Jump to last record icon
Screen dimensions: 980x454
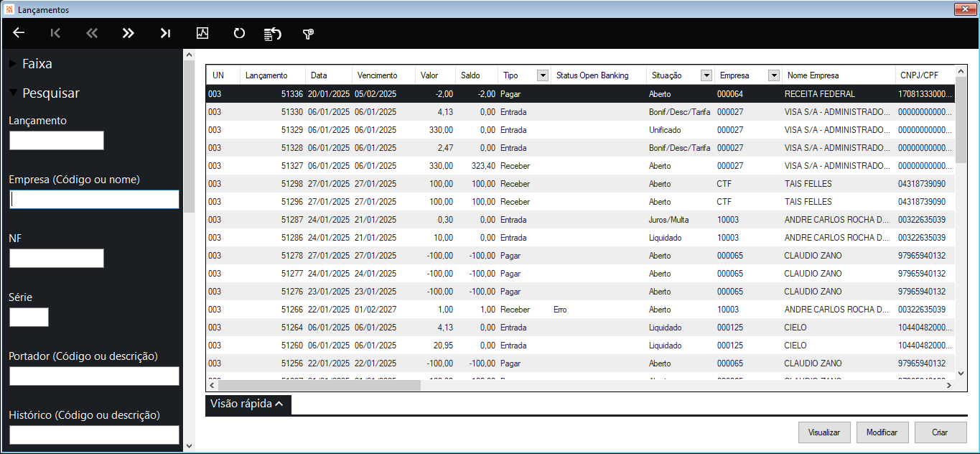tap(165, 33)
